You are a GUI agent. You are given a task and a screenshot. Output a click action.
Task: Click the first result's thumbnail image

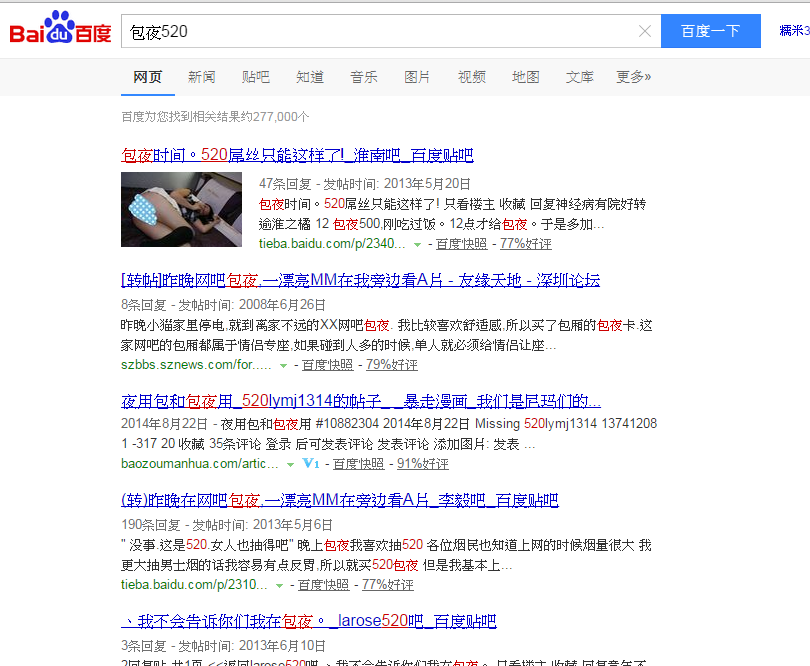tap(181, 209)
